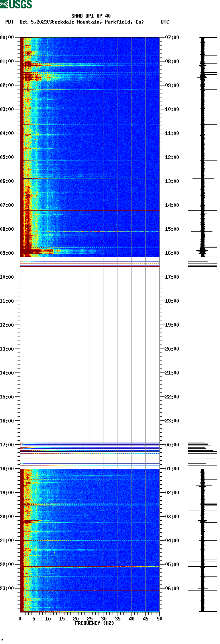The height and width of the screenshot is (644, 220).
Task: Click the 05:00 UTC time label
Action: tap(172, 565)
